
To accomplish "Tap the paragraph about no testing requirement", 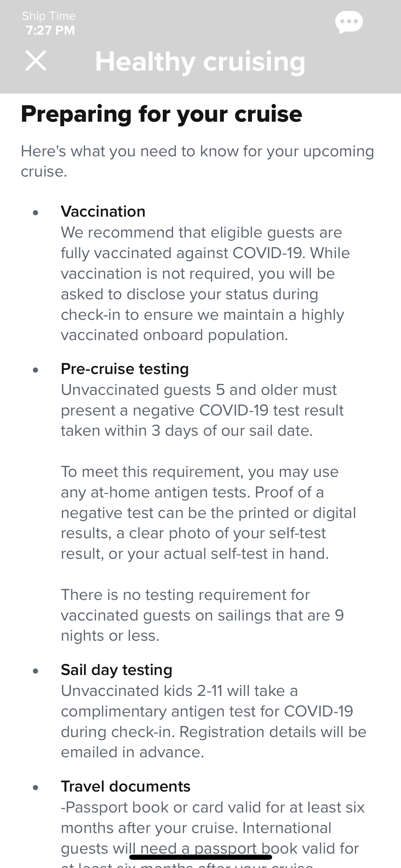I will (x=202, y=615).
